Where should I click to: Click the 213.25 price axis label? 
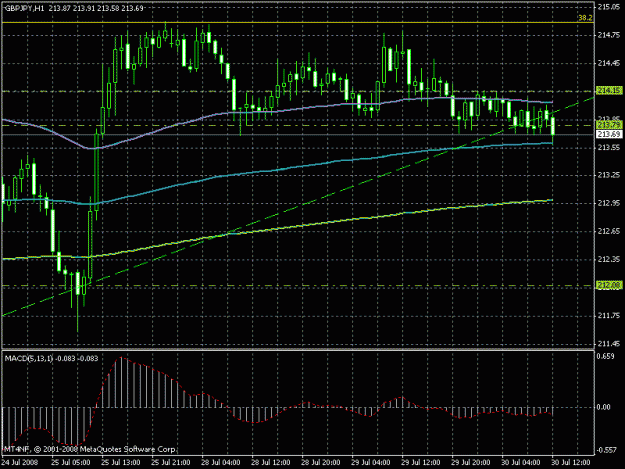[x=609, y=175]
